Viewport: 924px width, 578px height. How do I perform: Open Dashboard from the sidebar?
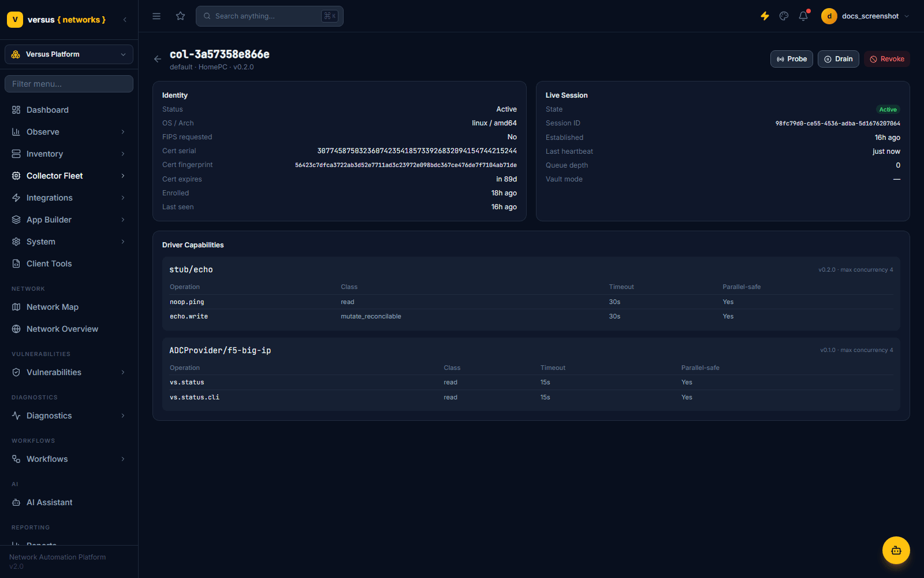[69, 110]
